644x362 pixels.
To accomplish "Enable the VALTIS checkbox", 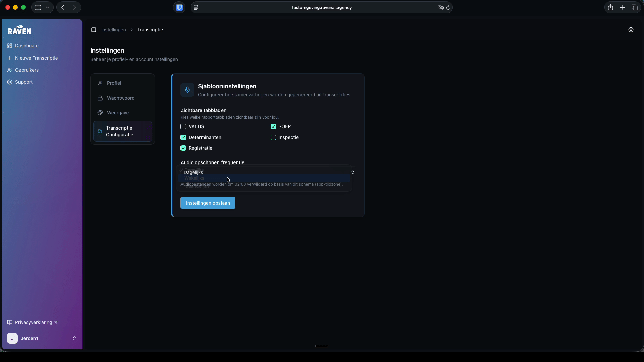I will click(183, 126).
